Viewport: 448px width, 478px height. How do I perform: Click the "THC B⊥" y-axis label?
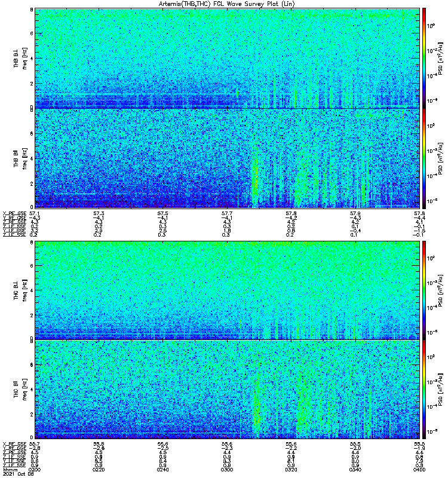(16, 290)
